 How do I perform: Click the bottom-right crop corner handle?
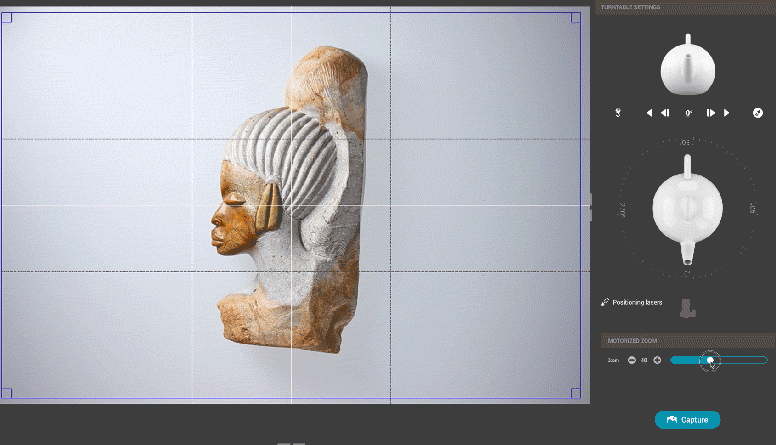575,393
